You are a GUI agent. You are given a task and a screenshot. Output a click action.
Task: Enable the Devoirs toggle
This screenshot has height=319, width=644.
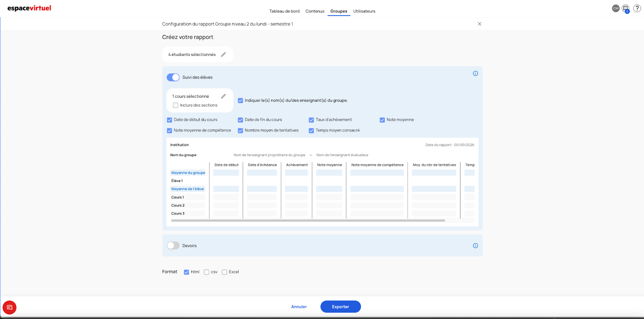(173, 246)
